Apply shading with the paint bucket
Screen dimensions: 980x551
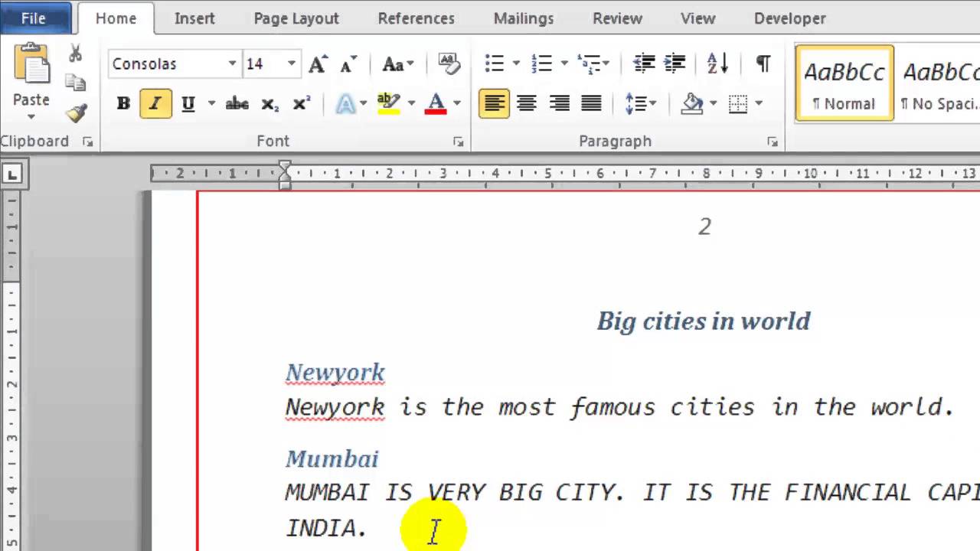[692, 103]
